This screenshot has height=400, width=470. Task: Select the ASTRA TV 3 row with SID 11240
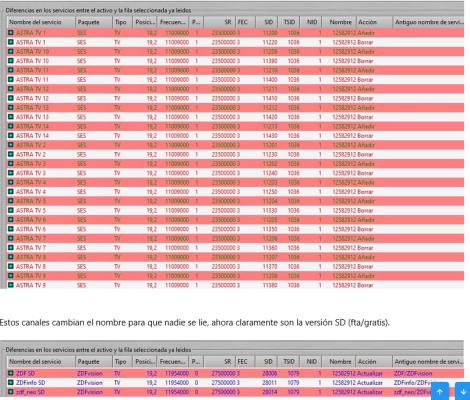click(235, 173)
